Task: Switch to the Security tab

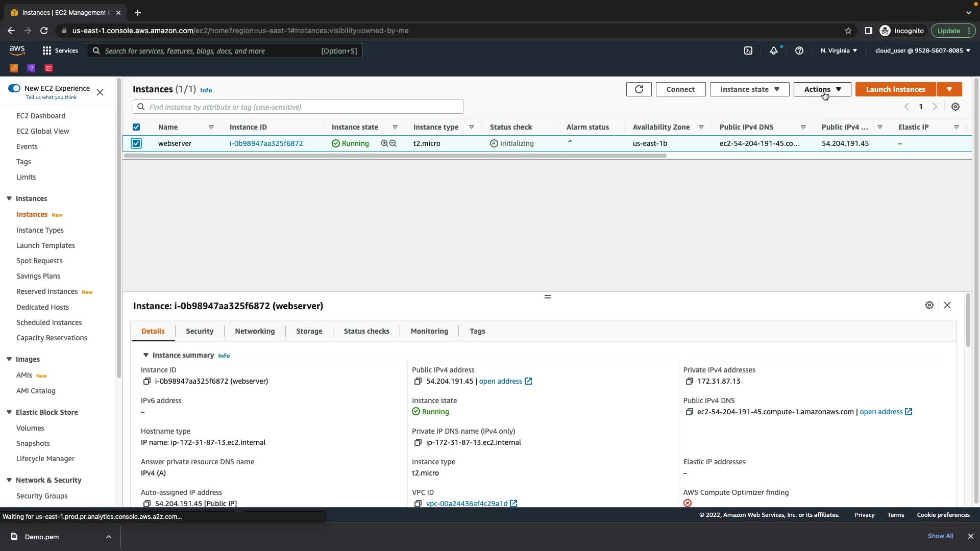Action: tap(200, 331)
